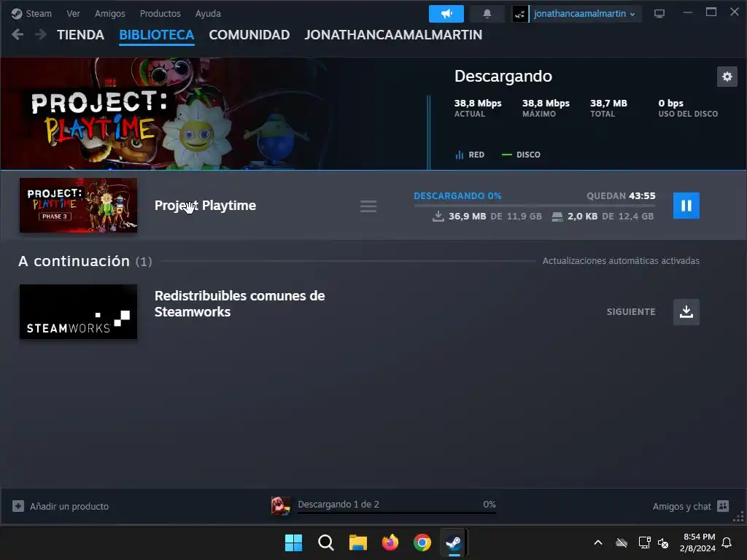Open the BIBLIOTECA tab
Image resolution: width=747 pixels, height=560 pixels.
pos(156,35)
